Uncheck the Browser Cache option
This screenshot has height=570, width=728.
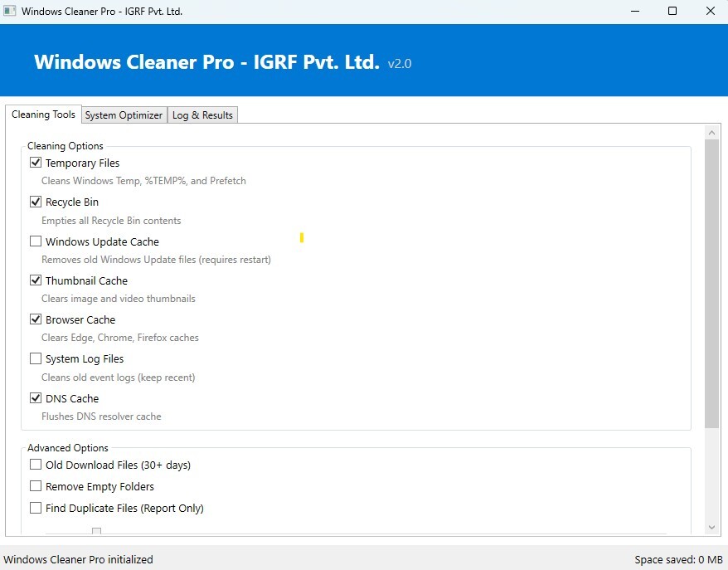point(36,319)
